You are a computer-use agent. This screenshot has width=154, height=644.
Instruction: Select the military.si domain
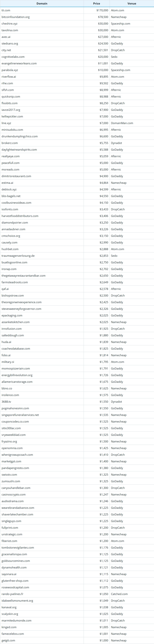[8, 362]
